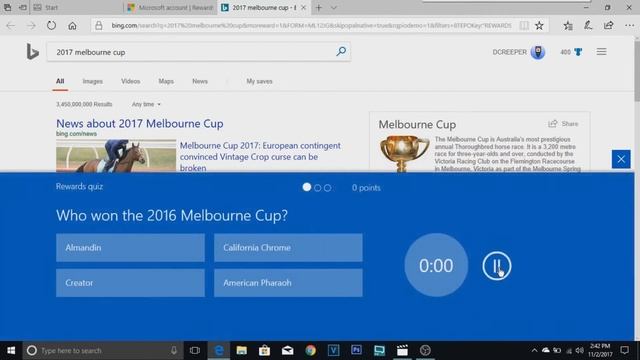
Task: Click the Melbourne Cup trophy image
Action: [x=404, y=153]
